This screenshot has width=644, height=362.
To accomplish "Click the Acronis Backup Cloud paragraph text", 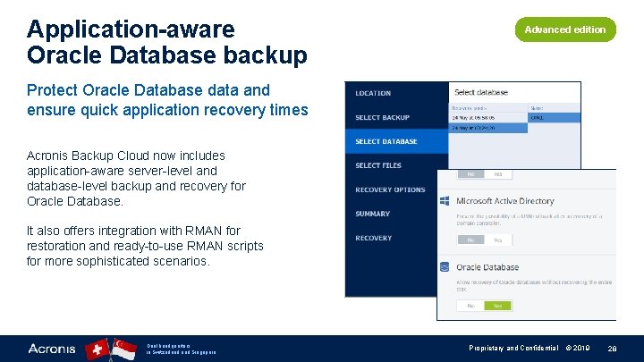I will coord(136,178).
